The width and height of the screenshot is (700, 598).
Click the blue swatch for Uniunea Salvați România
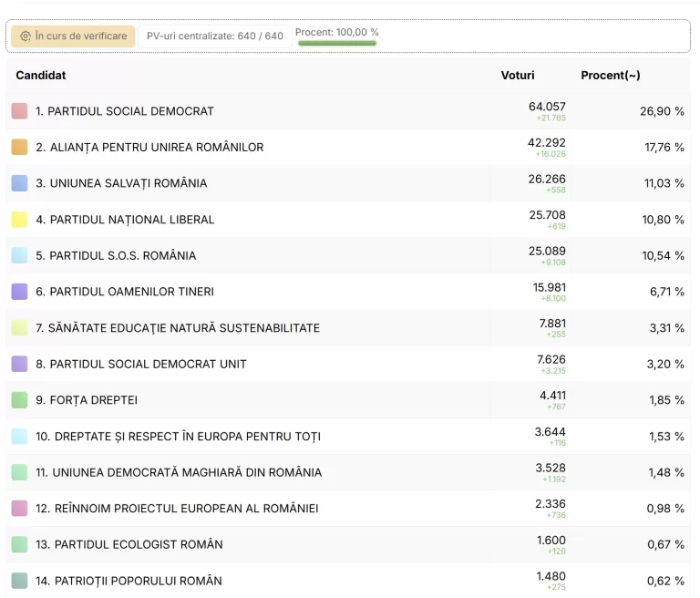click(x=20, y=183)
